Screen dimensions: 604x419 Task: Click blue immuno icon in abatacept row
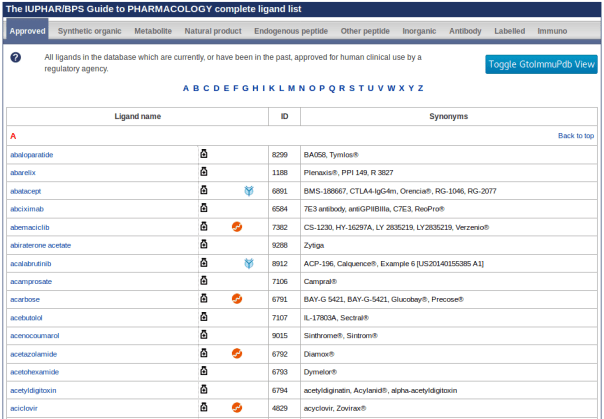coord(249,191)
